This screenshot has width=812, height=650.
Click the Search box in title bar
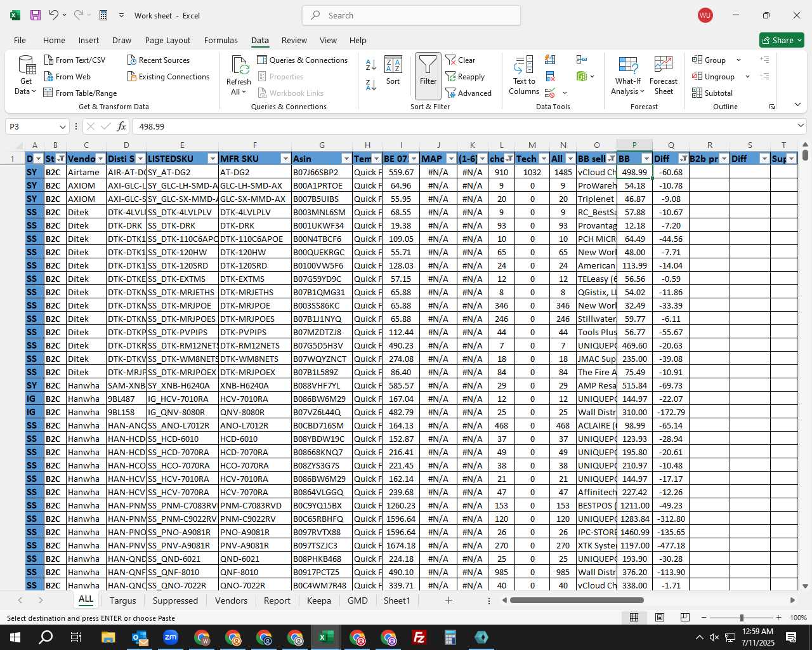[x=411, y=15]
